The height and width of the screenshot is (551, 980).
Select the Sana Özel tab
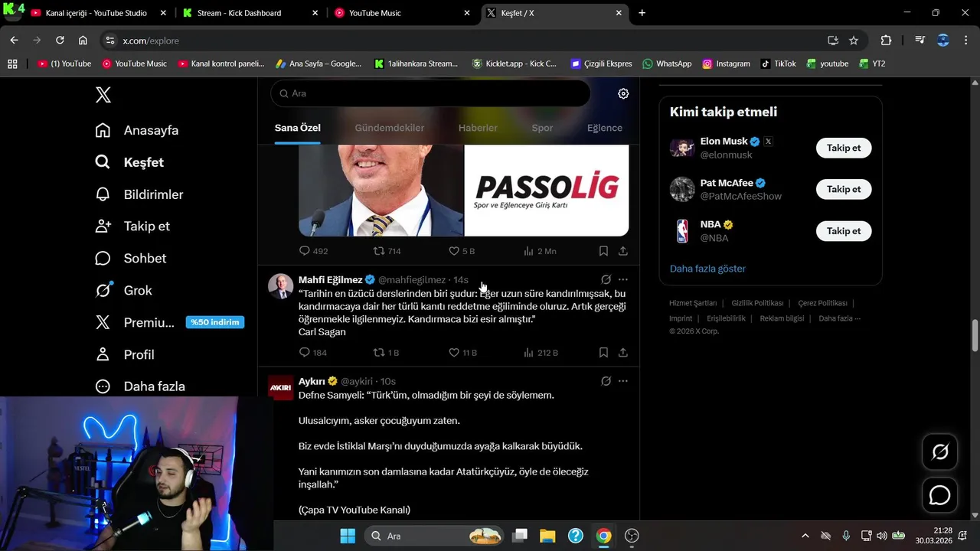[298, 128]
